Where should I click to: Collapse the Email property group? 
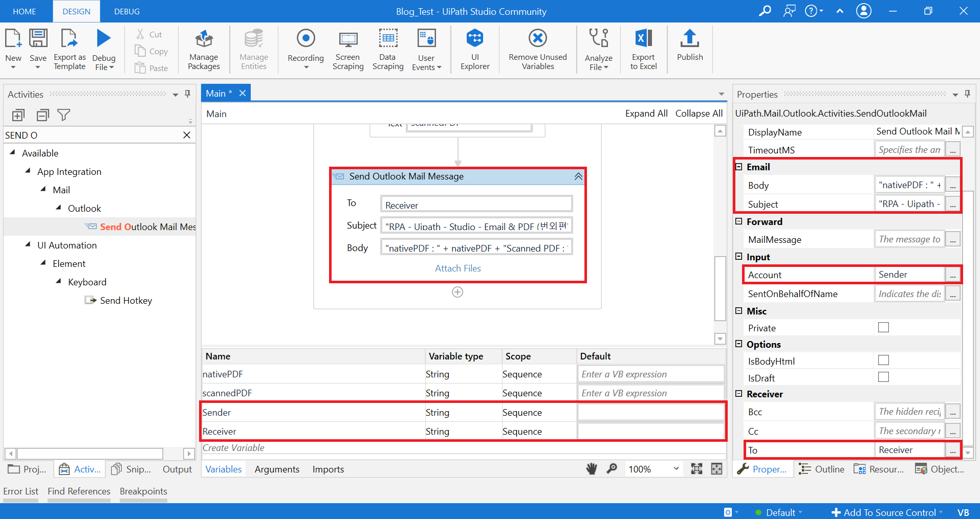(x=738, y=167)
